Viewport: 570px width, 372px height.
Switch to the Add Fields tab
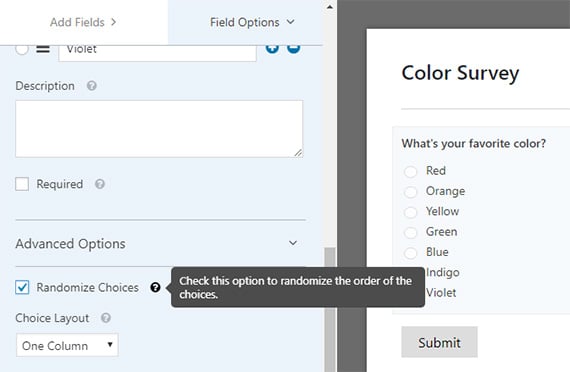click(x=83, y=22)
